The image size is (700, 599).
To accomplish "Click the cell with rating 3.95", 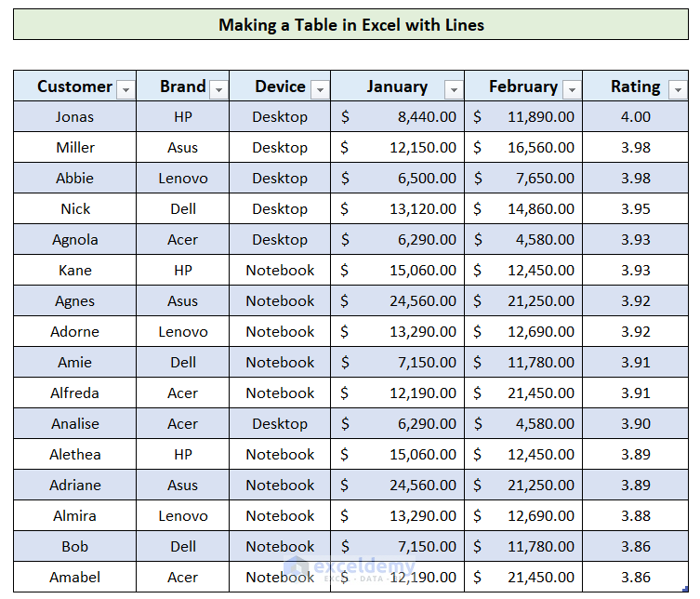I will [635, 208].
